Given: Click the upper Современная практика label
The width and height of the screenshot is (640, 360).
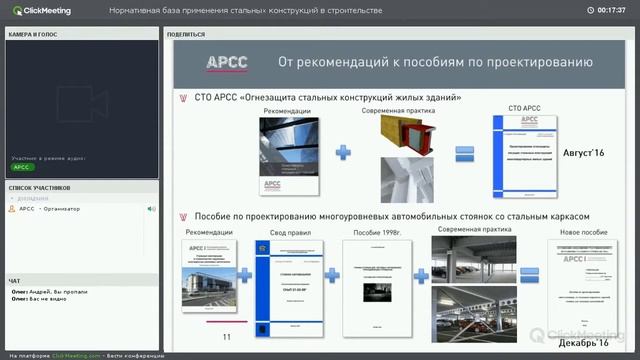Looking at the screenshot, I should point(398,111).
